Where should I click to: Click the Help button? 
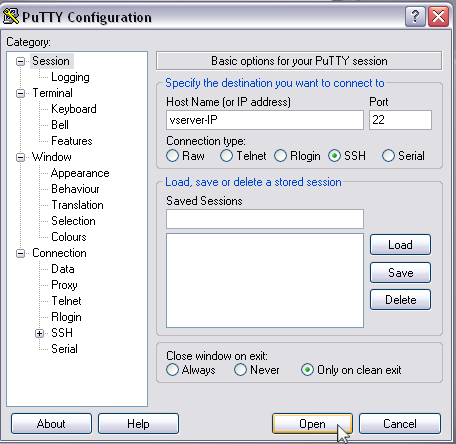point(138,424)
